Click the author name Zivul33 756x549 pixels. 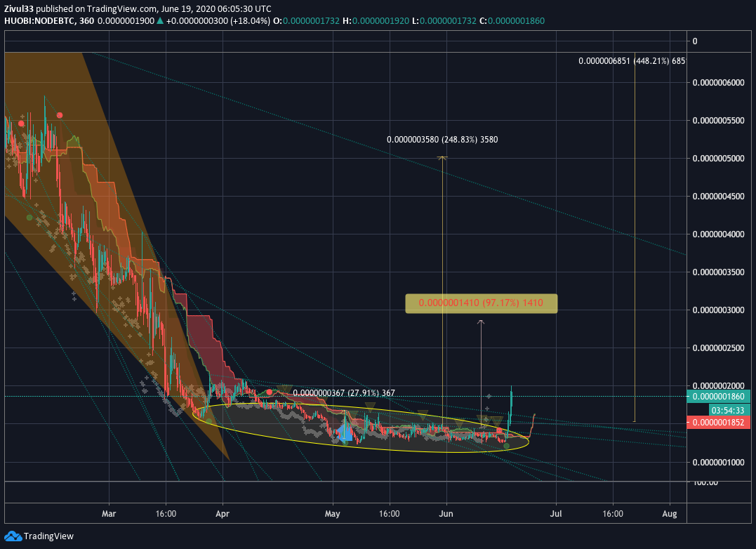[19, 8]
